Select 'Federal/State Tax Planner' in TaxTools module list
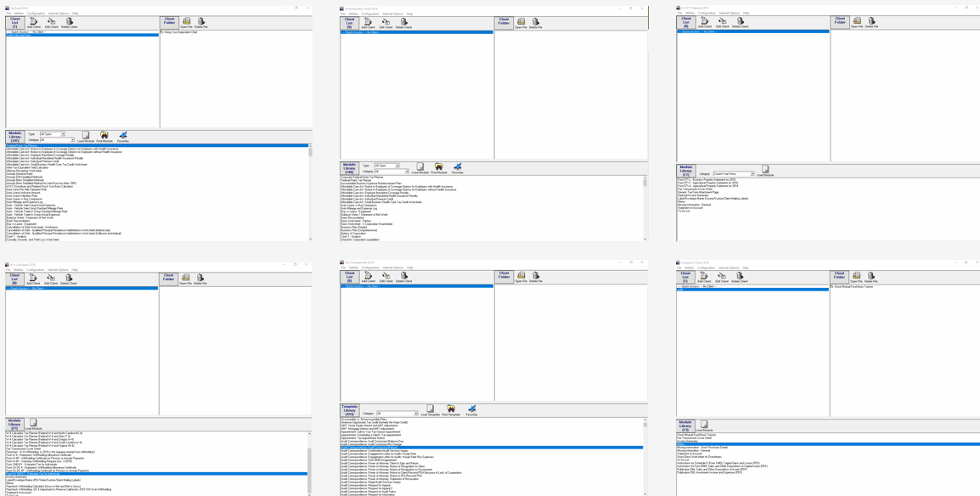 [x=157, y=145]
